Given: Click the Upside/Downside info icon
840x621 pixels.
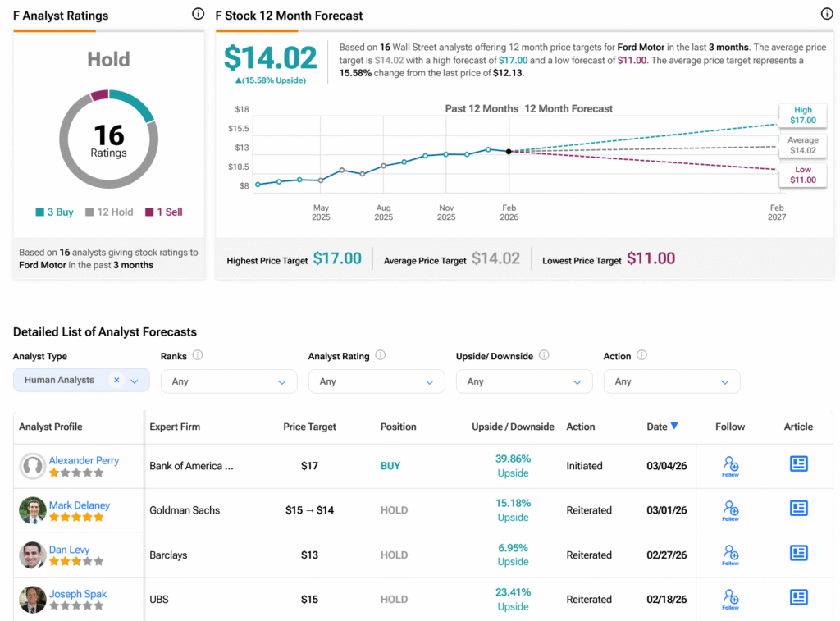Looking at the screenshot, I should tap(544, 355).
